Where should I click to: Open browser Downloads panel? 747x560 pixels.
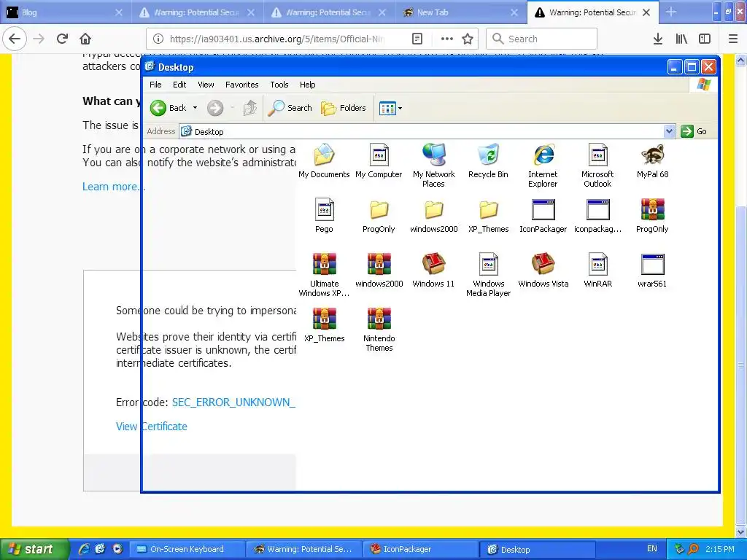click(658, 39)
